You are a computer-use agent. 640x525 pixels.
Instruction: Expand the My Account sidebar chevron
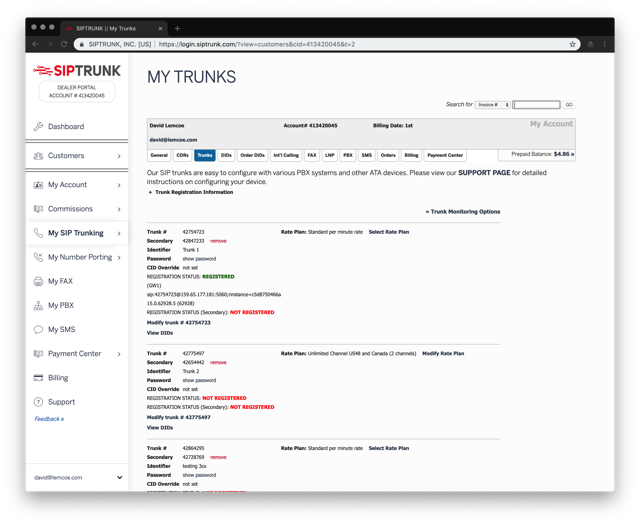pos(119,185)
